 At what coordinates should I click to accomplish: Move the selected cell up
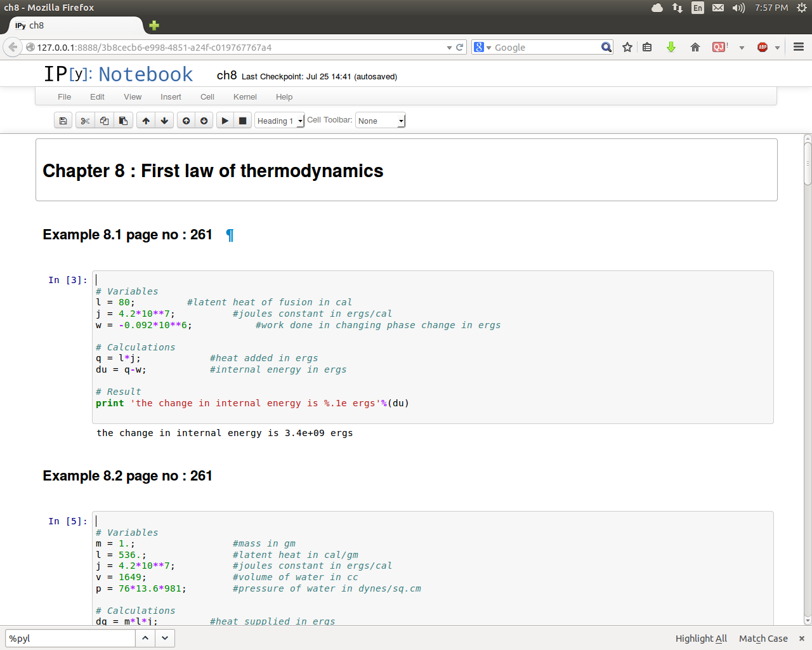click(x=146, y=121)
